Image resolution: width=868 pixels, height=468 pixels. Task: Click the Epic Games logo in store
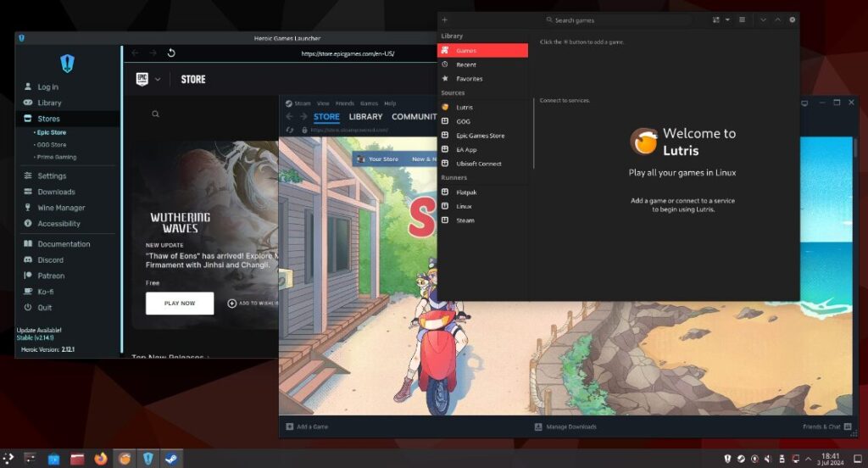pyautogui.click(x=142, y=79)
